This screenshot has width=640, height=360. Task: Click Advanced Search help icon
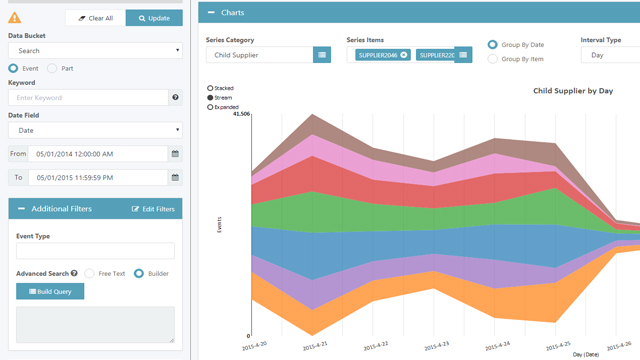(x=74, y=273)
